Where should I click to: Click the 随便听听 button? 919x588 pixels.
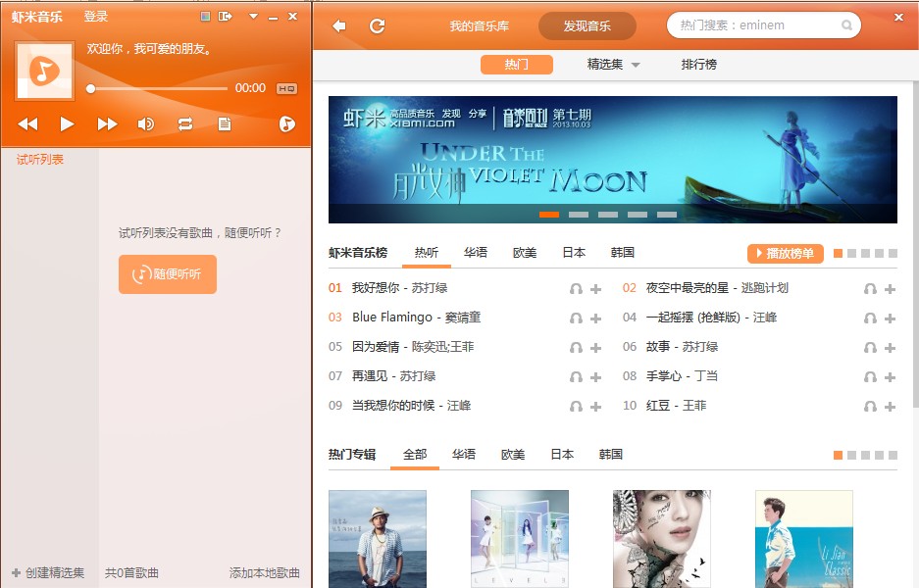pos(168,274)
